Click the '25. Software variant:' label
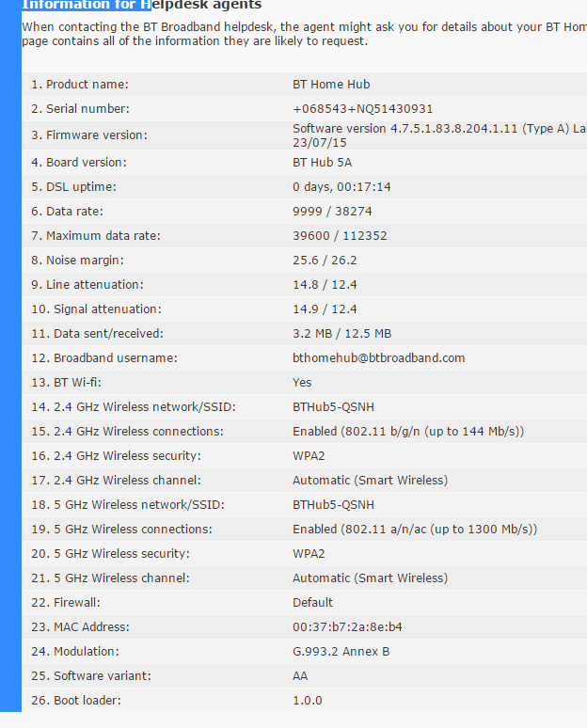The height and width of the screenshot is (728, 587). [91, 676]
